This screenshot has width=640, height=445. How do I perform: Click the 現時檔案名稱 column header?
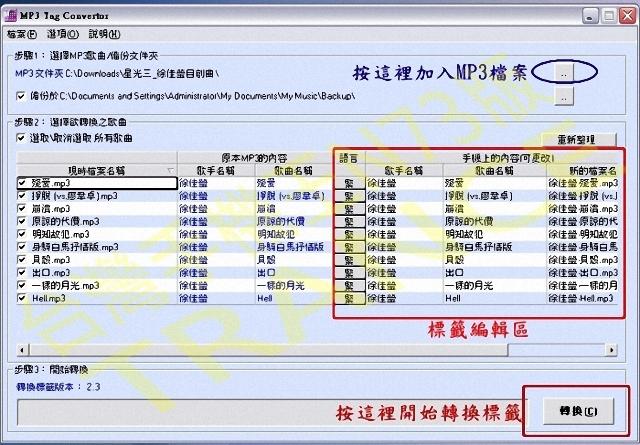tap(97, 171)
